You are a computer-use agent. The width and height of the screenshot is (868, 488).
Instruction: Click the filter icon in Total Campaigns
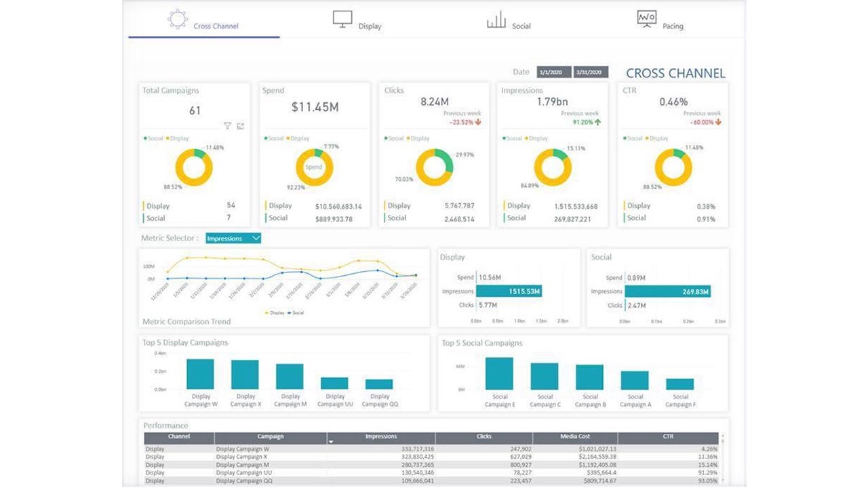[228, 126]
